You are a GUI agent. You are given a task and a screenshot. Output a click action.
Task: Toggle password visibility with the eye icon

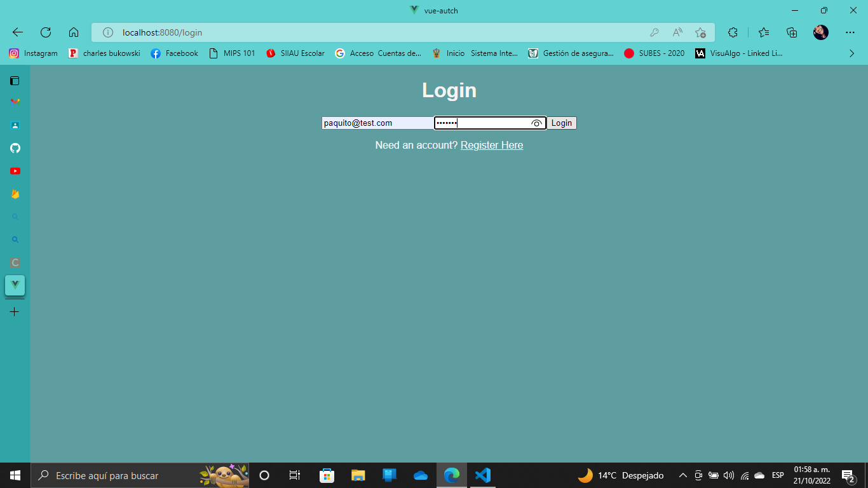point(536,123)
